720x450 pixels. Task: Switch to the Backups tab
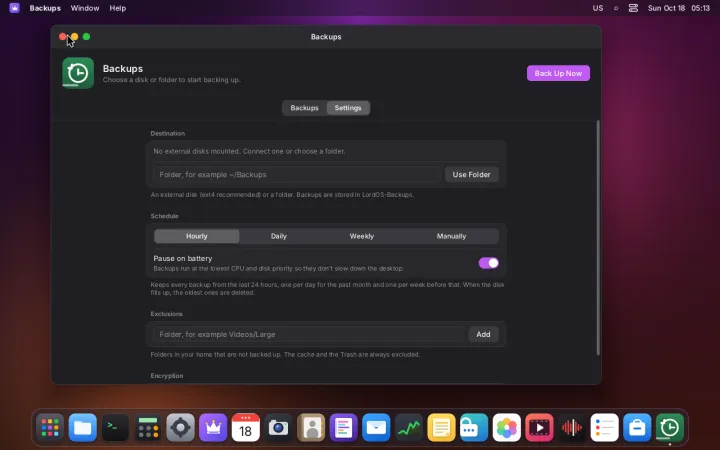click(x=304, y=108)
